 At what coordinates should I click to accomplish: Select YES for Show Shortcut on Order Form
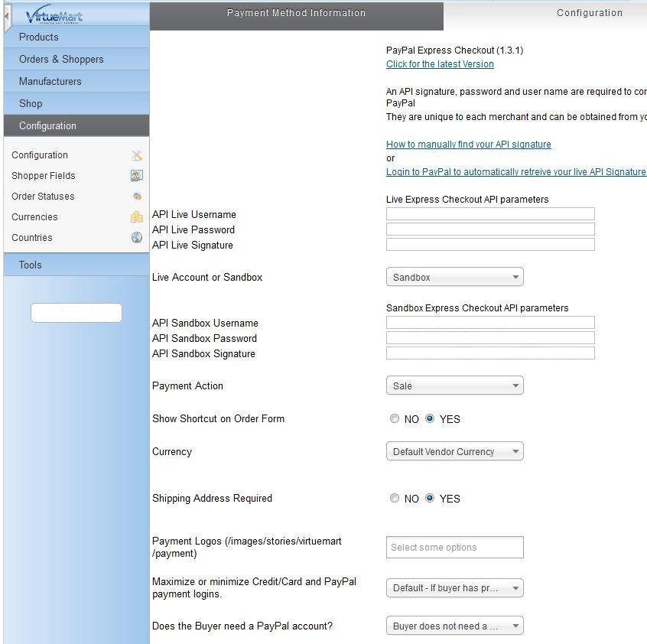(x=430, y=418)
